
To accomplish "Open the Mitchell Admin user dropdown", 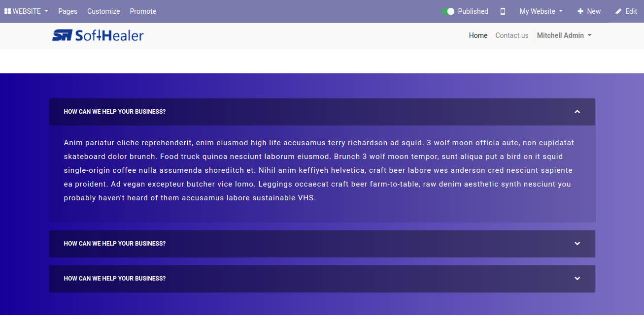I will pos(564,35).
